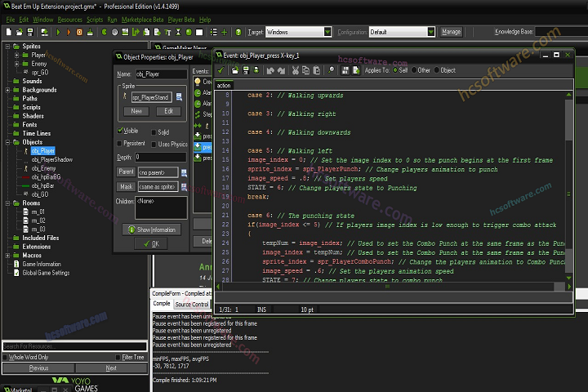This screenshot has height=392, width=588.
Task: Expand the Macros folder
Action: 7,256
